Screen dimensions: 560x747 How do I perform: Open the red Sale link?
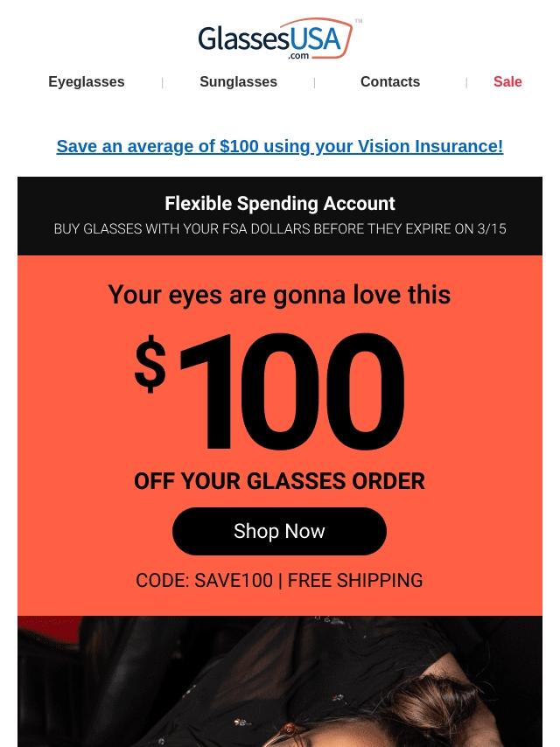point(507,82)
